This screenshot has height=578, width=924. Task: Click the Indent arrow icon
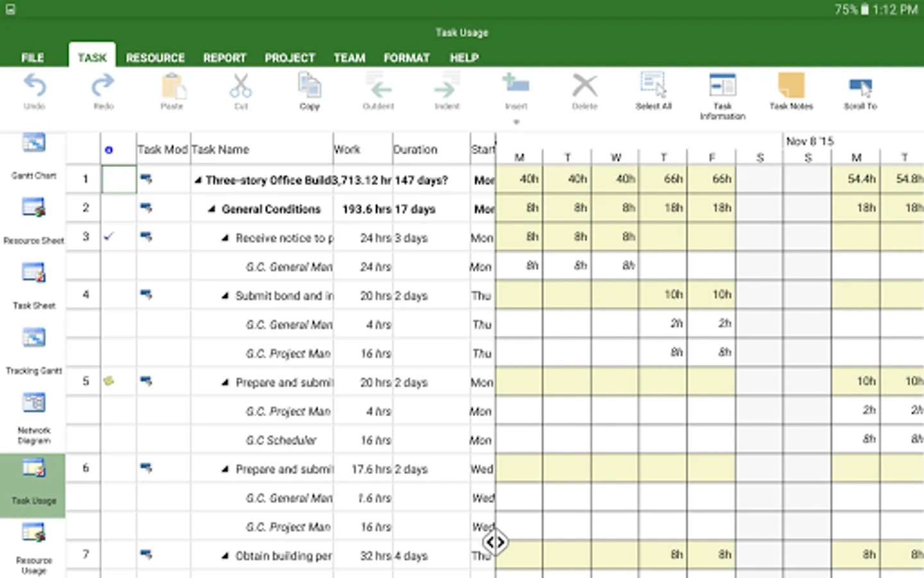pos(447,86)
